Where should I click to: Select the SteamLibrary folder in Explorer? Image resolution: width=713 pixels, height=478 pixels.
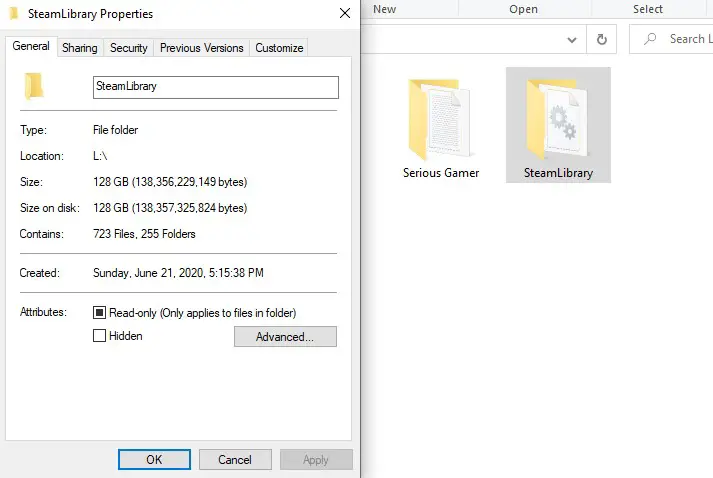(558, 125)
